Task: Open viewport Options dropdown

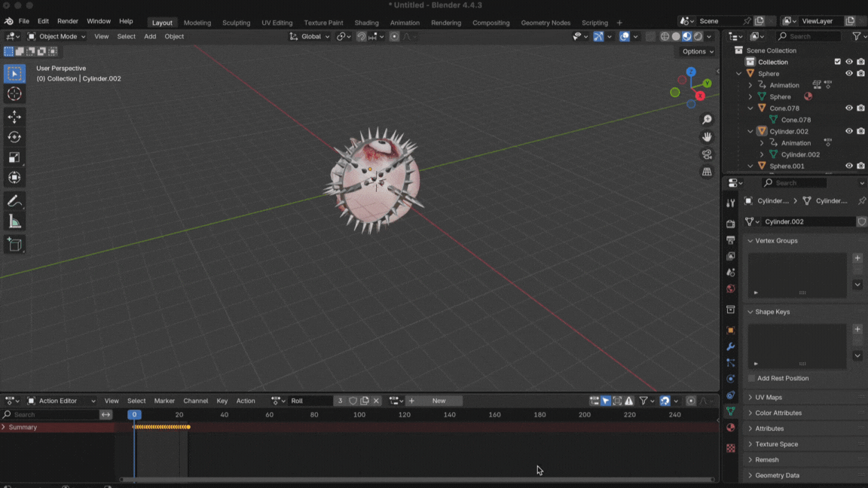Action: pyautogui.click(x=698, y=51)
